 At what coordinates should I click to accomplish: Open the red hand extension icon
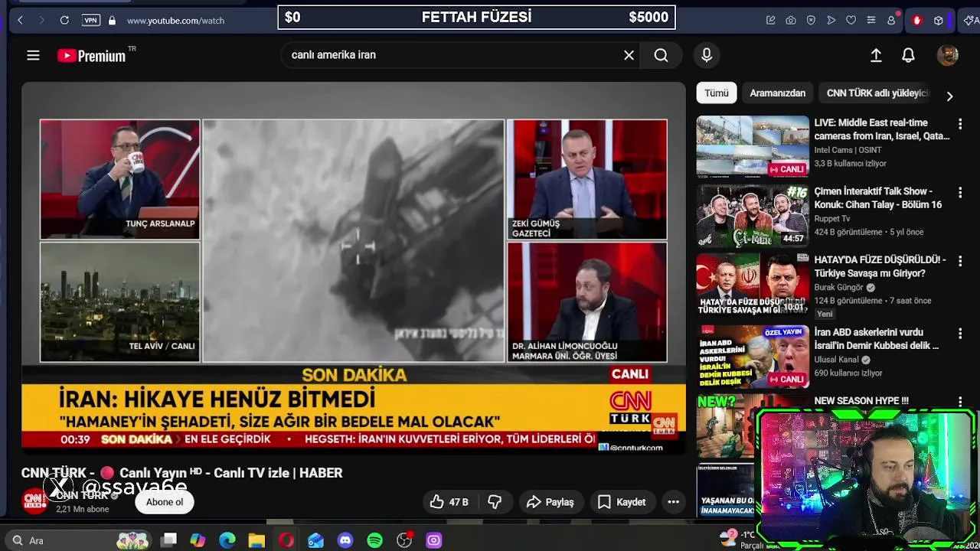[917, 21]
